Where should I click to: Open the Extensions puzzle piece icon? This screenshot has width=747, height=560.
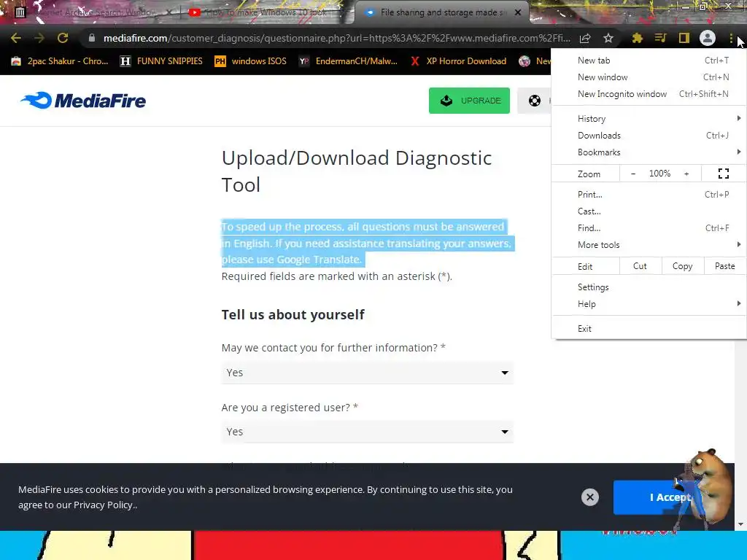(x=637, y=38)
